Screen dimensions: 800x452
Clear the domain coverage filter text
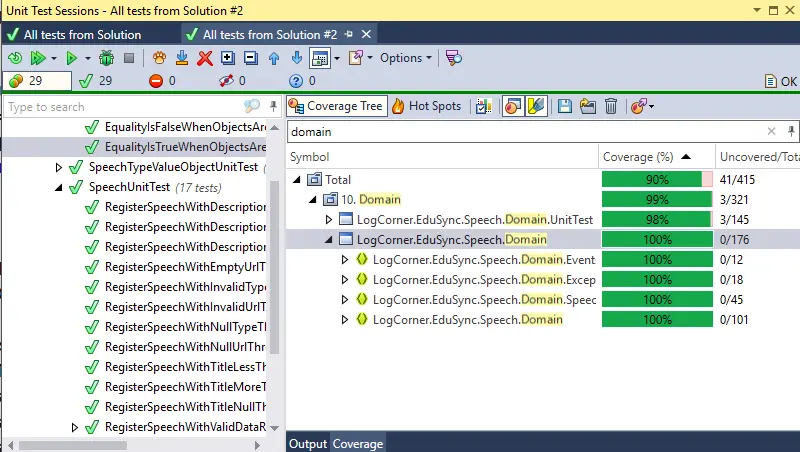point(771,132)
